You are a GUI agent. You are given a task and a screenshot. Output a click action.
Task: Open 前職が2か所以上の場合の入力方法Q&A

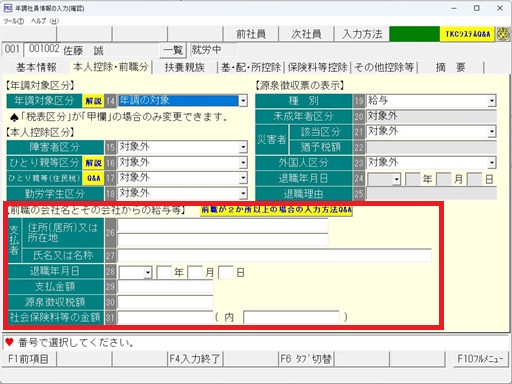(276, 210)
